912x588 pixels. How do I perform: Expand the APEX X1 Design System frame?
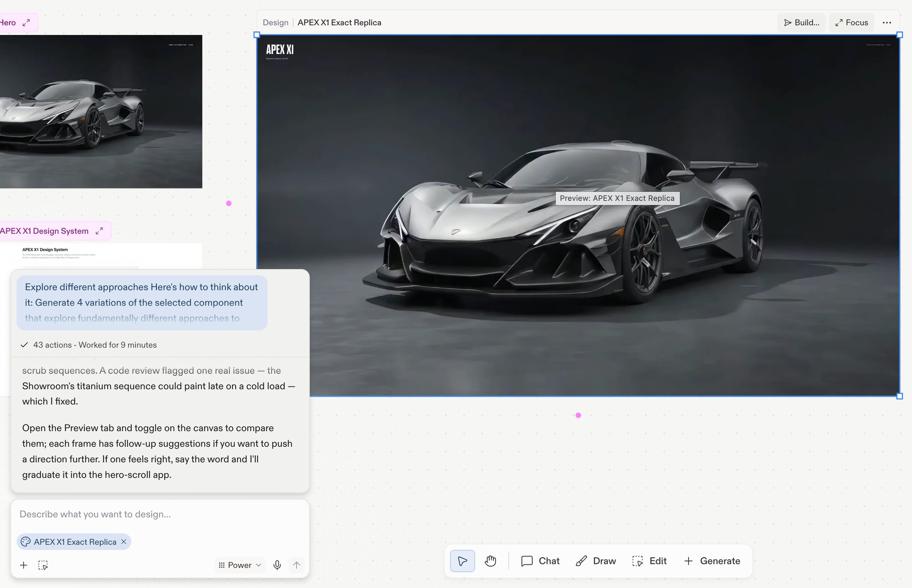pyautogui.click(x=99, y=231)
